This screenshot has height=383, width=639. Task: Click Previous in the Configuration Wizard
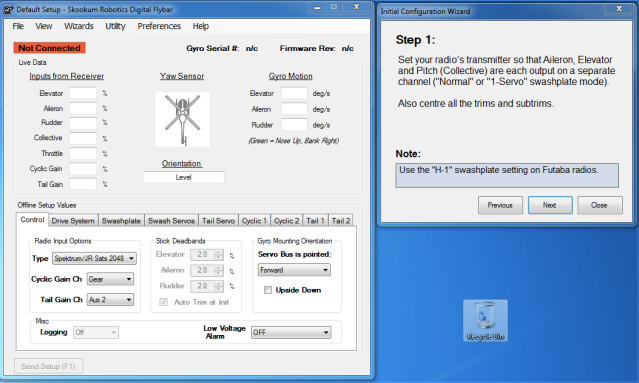(500, 205)
